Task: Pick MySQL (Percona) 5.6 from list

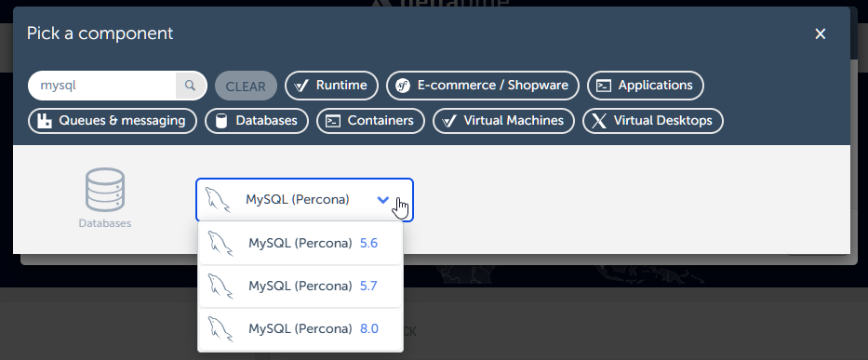Action: pos(300,243)
